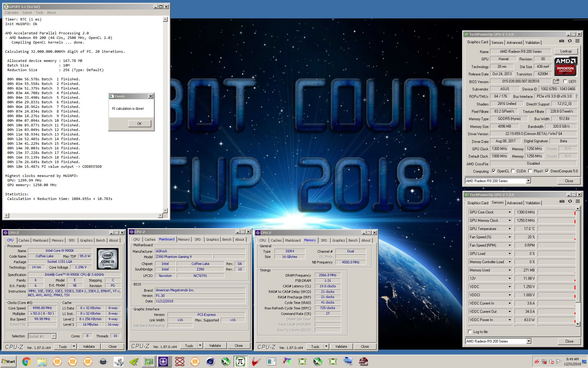Click refresh icon in GPU-Z Graphics Card window
The image size is (588, 368).
(570, 41)
